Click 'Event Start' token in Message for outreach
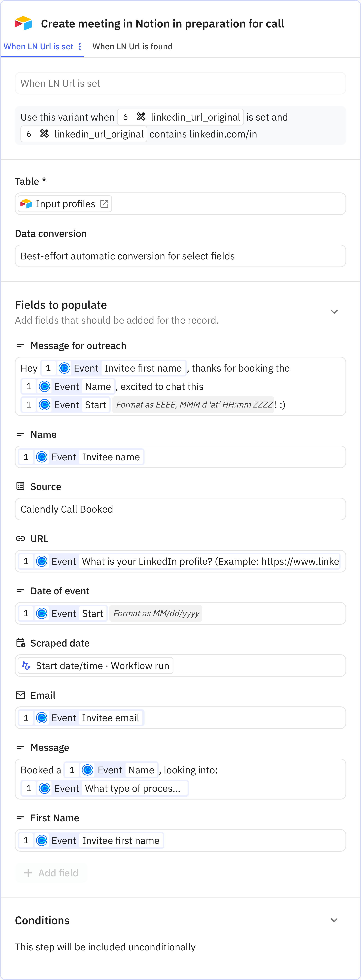 click(66, 405)
